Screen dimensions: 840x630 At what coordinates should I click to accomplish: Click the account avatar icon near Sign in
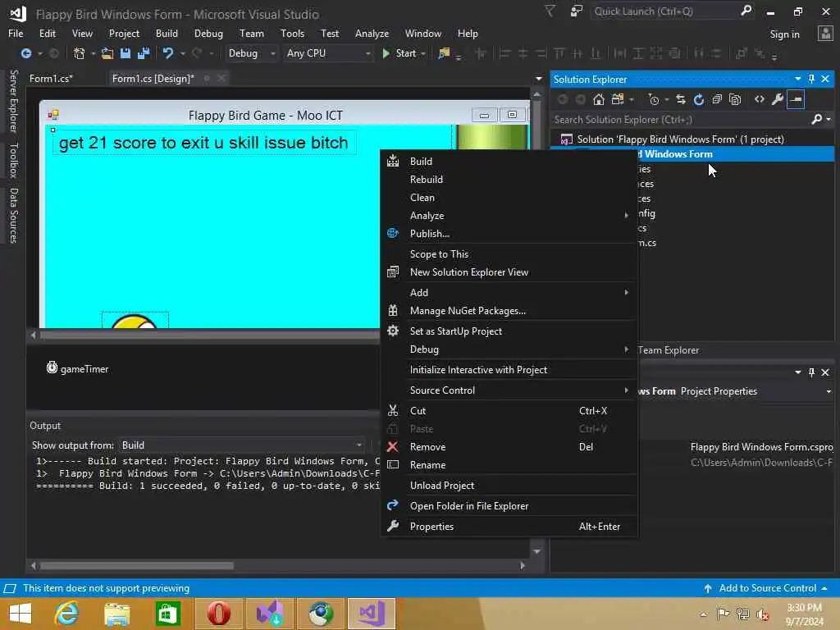click(x=825, y=34)
